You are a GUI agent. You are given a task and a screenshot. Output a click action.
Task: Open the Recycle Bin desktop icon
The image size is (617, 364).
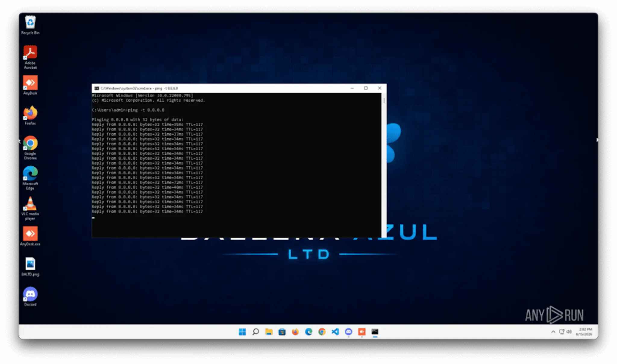(x=30, y=25)
